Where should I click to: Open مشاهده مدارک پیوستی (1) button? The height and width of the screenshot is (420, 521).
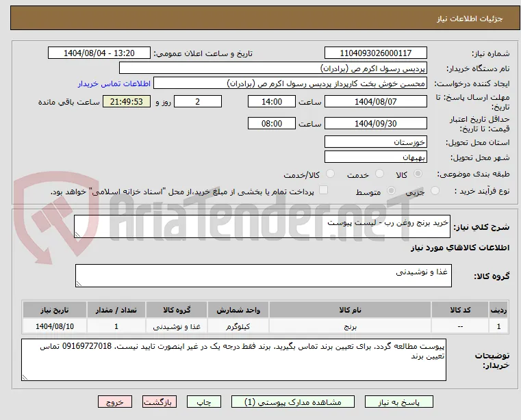[x=293, y=402]
